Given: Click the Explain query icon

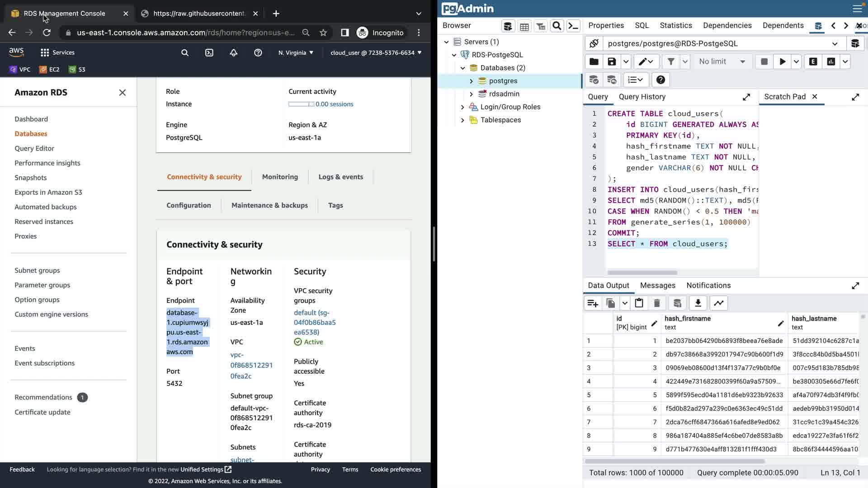Looking at the screenshot, I should click(x=813, y=62).
